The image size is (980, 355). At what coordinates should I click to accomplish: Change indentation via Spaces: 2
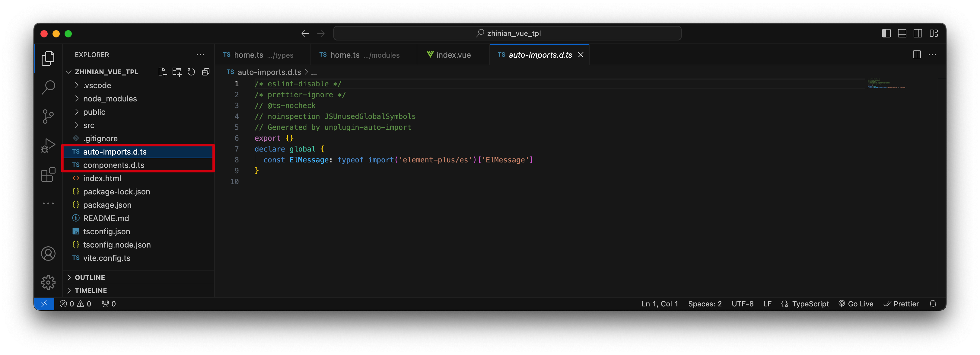click(x=705, y=304)
